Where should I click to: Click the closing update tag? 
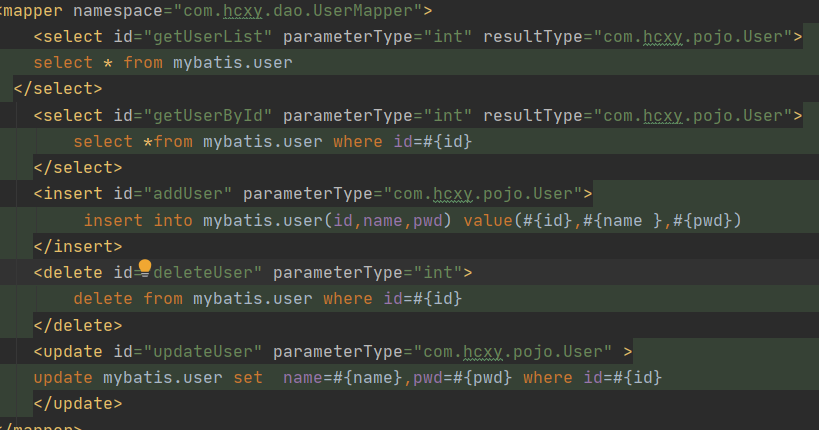77,403
